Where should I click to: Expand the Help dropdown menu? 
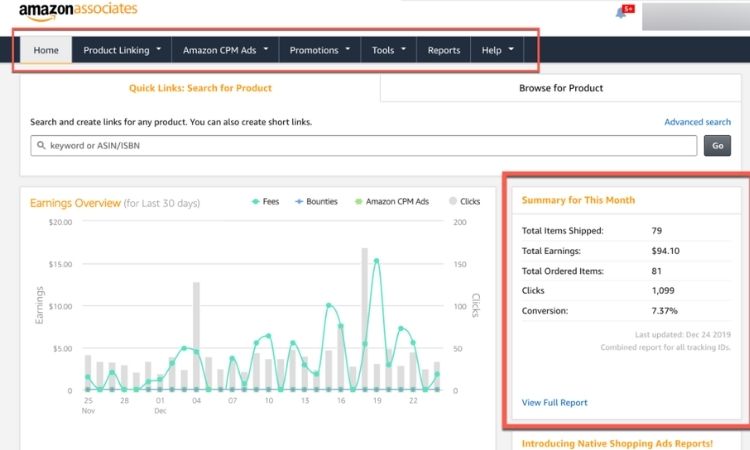(x=497, y=50)
